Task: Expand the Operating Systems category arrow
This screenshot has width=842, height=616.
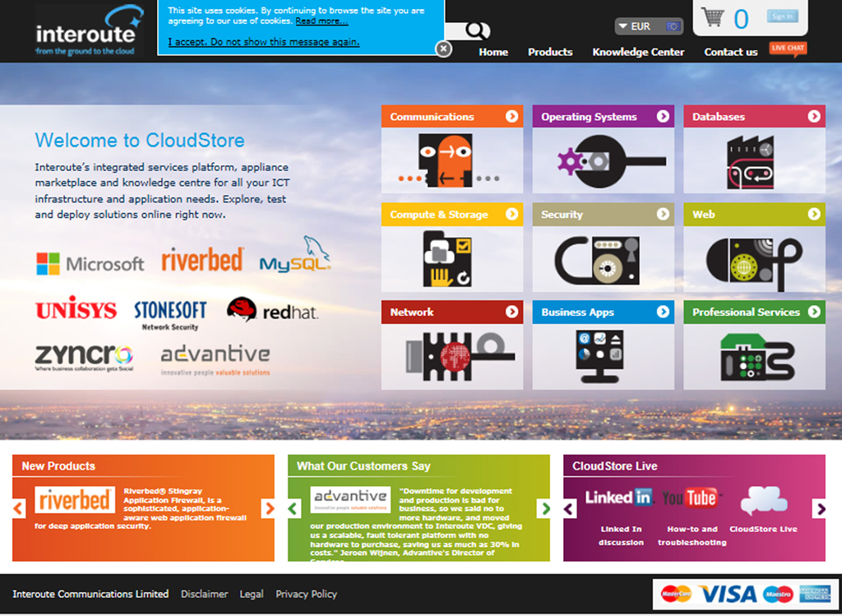Action: 663,117
